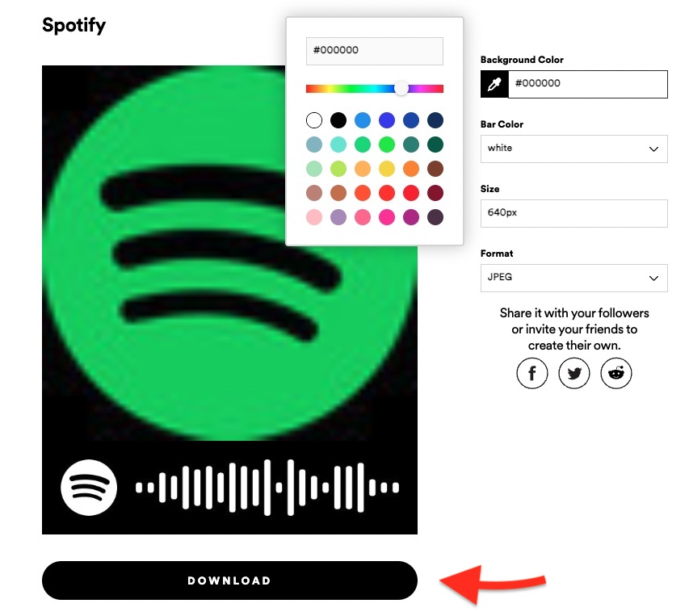
Task: Click the chevron arrow in the Bar Color box
Action: point(653,149)
